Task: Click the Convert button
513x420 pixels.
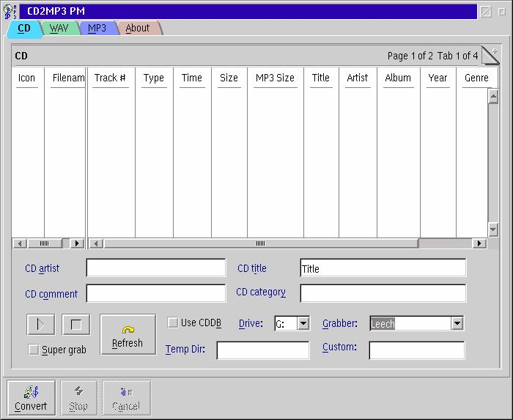Action: pyautogui.click(x=31, y=398)
